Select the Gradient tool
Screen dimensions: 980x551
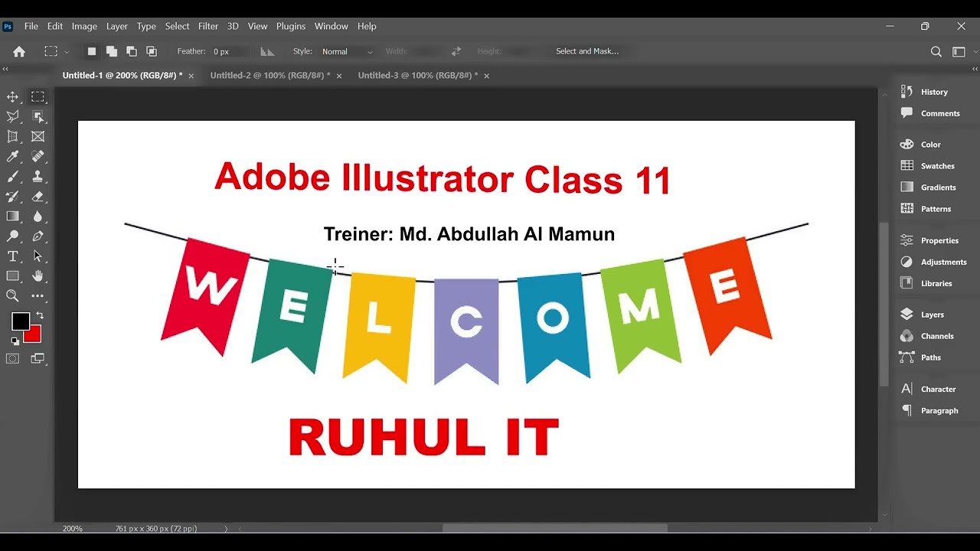click(x=13, y=217)
